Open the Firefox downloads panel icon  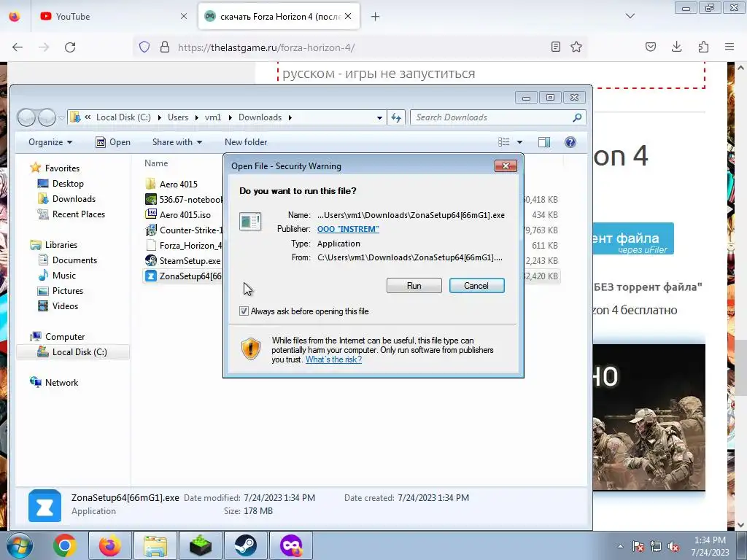[x=676, y=47]
